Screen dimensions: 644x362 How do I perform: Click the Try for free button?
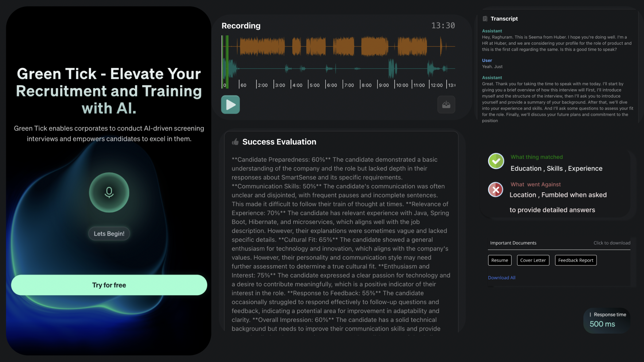point(109,285)
